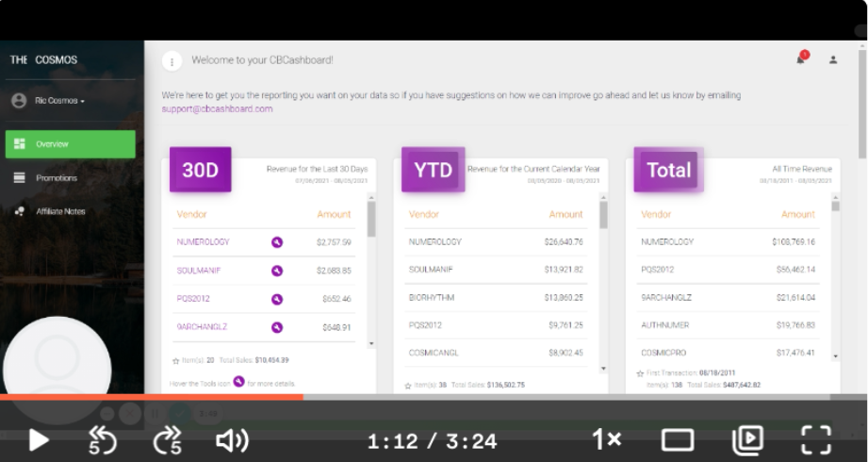Toggle theater mode on the video player

coord(678,439)
